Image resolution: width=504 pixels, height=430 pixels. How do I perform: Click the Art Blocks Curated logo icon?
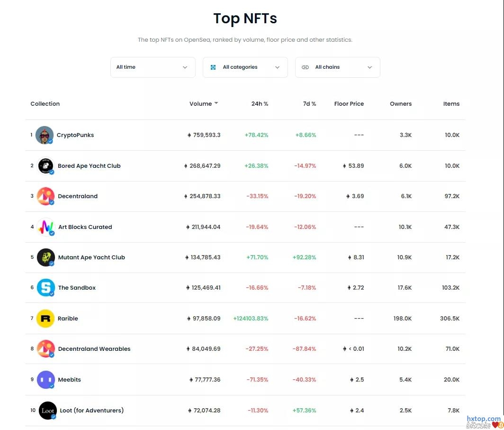[x=45, y=227]
